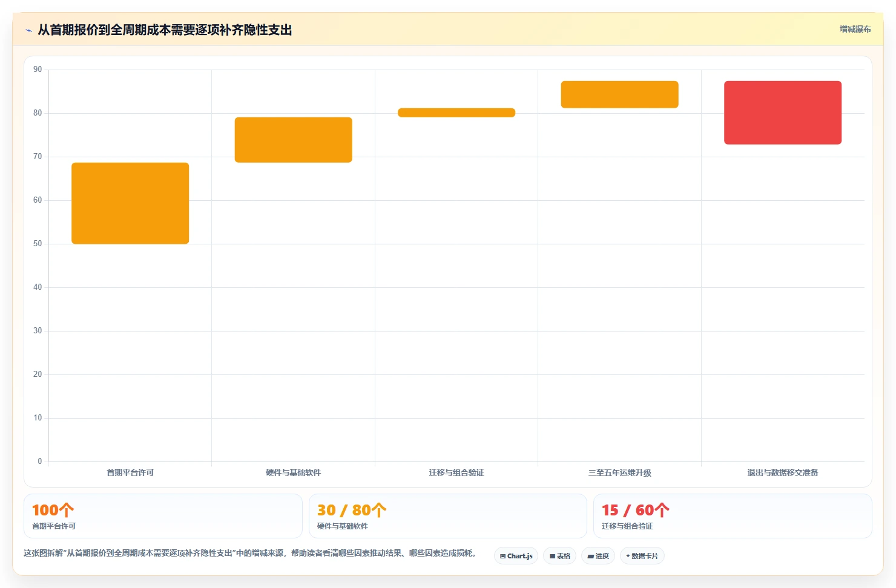Click the 增减瀑布 chart type label
This screenshot has width=896, height=588.
click(855, 29)
